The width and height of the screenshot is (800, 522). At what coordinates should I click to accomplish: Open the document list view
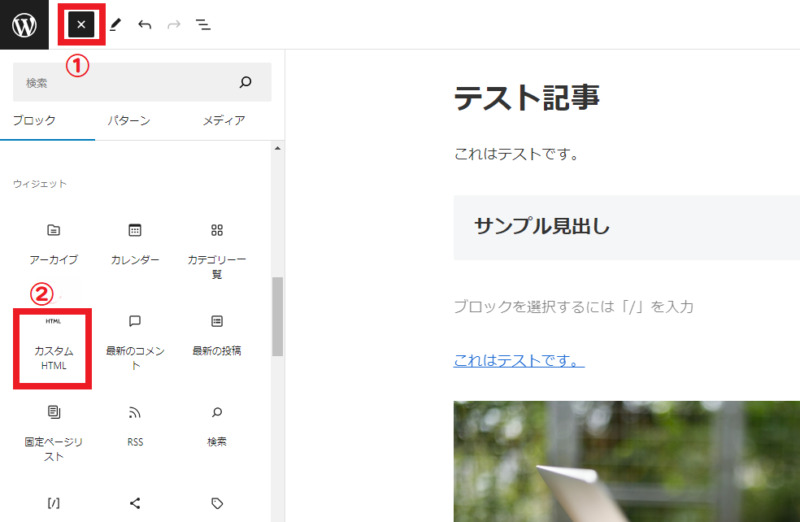pyautogui.click(x=203, y=24)
